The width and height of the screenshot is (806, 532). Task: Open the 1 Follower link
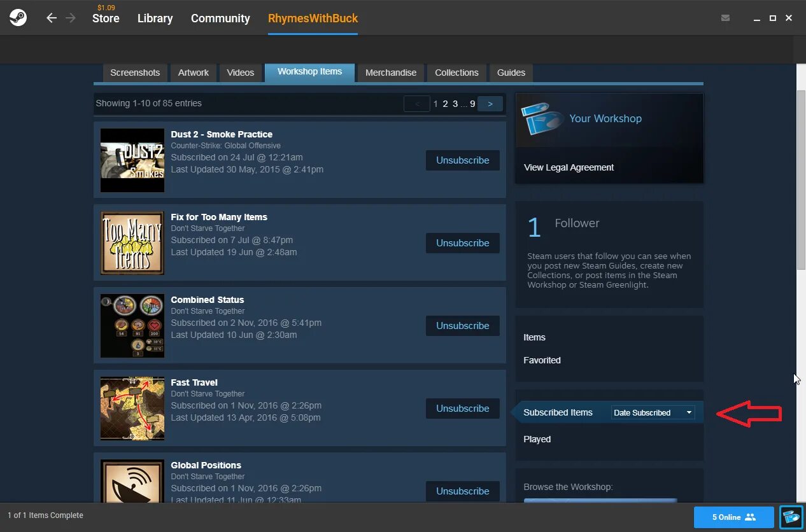[563, 225]
